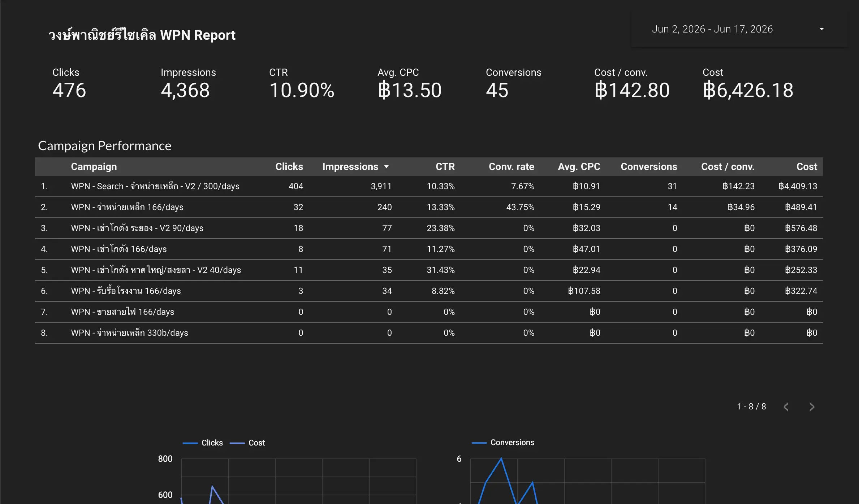The image size is (859, 504).
Task: Toggle Impressions sort descending arrow
Action: pyautogui.click(x=386, y=167)
